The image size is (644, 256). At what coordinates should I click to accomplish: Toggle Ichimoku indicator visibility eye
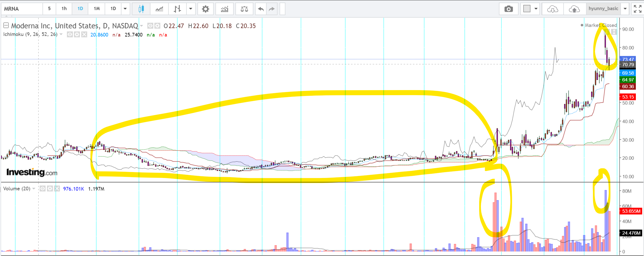pyautogui.click(x=70, y=35)
